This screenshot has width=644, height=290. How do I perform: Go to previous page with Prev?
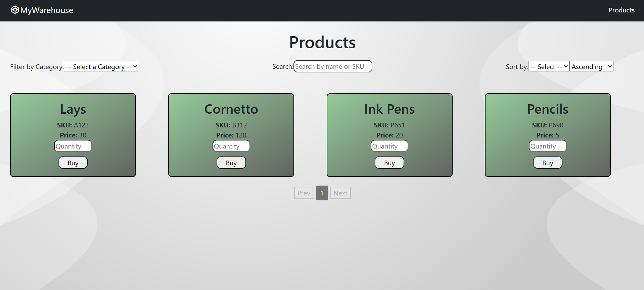click(x=304, y=193)
